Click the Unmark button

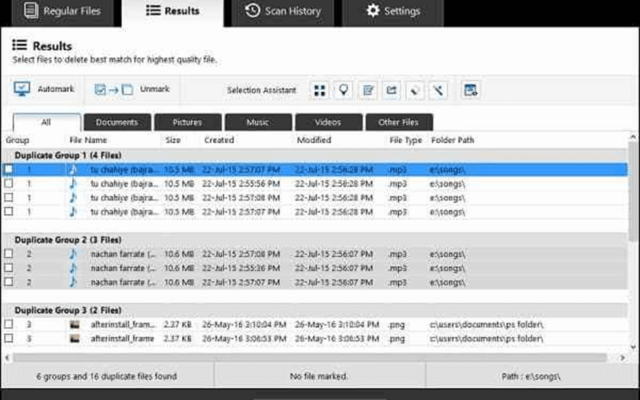[x=132, y=89]
